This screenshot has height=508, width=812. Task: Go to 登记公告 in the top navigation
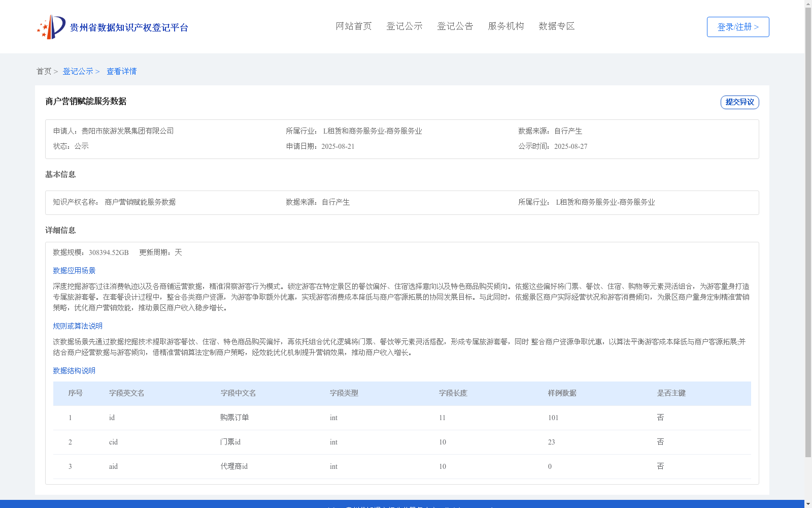455,26
